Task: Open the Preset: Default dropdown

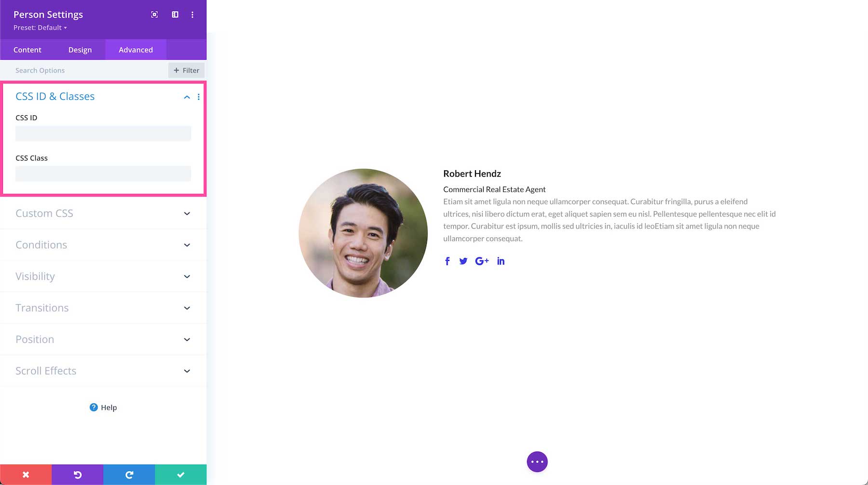Action: (40, 27)
